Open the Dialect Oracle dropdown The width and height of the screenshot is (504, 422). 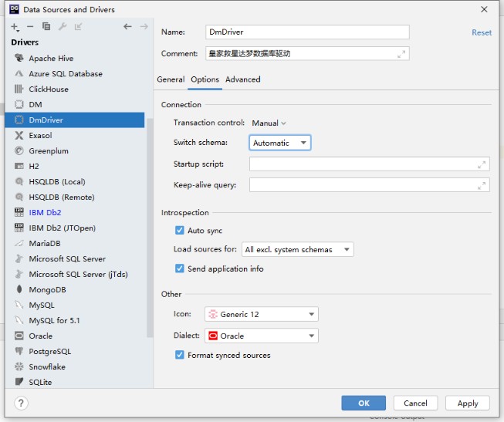tap(262, 336)
